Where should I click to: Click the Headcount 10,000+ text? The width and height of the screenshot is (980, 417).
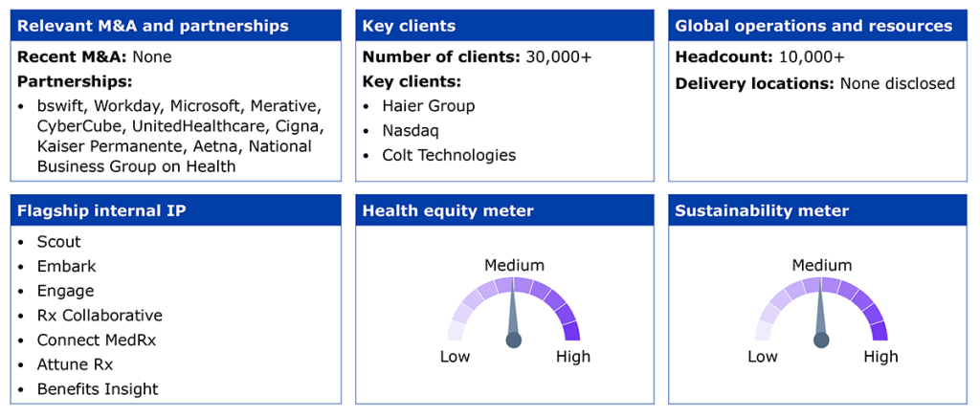pyautogui.click(x=759, y=56)
